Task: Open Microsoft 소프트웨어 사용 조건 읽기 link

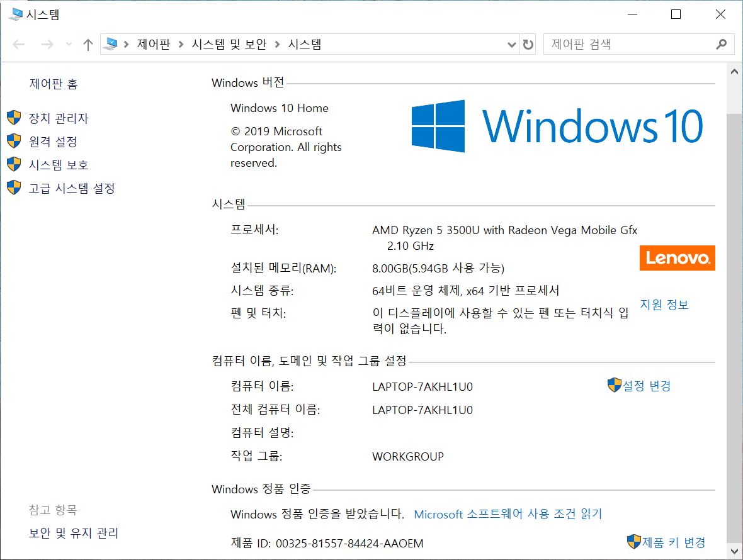Action: [x=508, y=514]
